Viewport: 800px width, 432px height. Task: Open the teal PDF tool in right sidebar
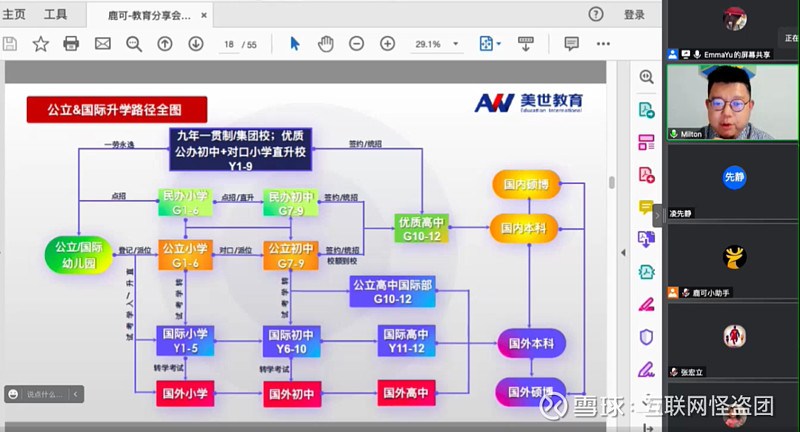pos(646,272)
